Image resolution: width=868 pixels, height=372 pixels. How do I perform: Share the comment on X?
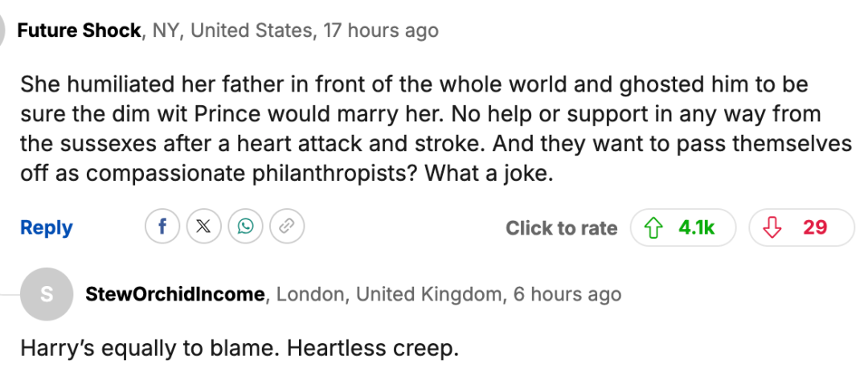203,227
